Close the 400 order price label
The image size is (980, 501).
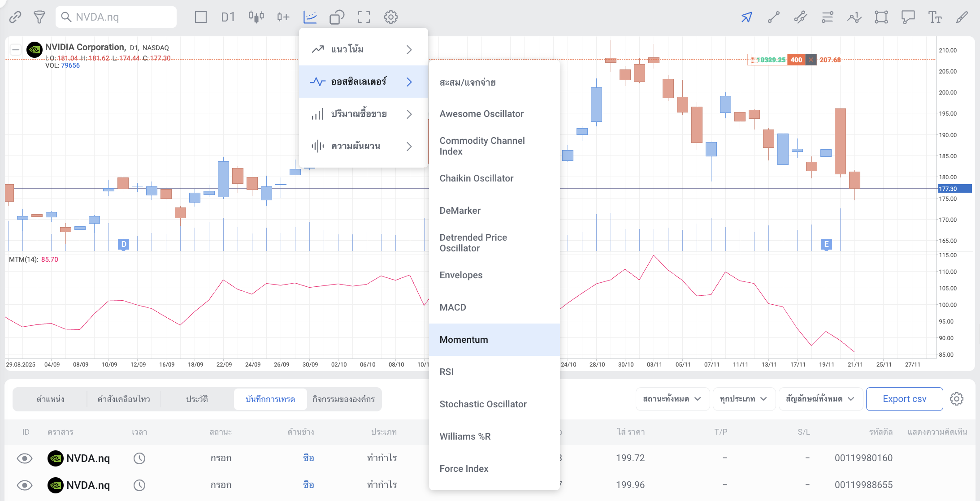811,60
